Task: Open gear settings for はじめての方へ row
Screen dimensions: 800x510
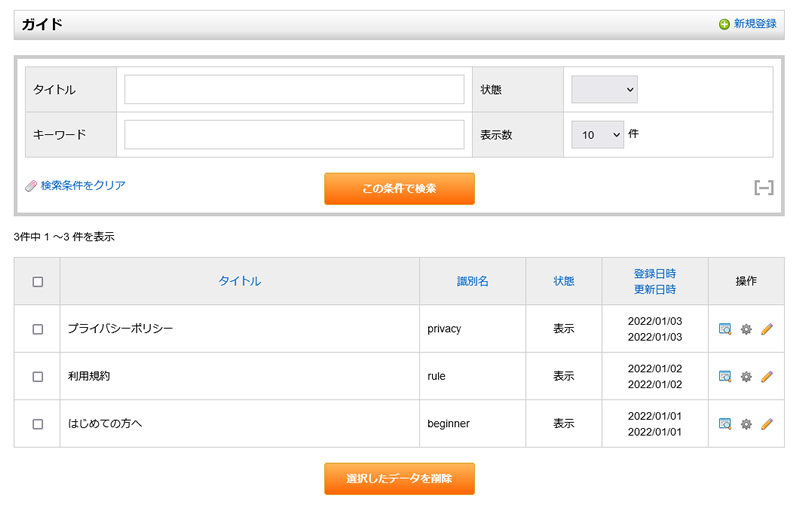Action: [746, 424]
